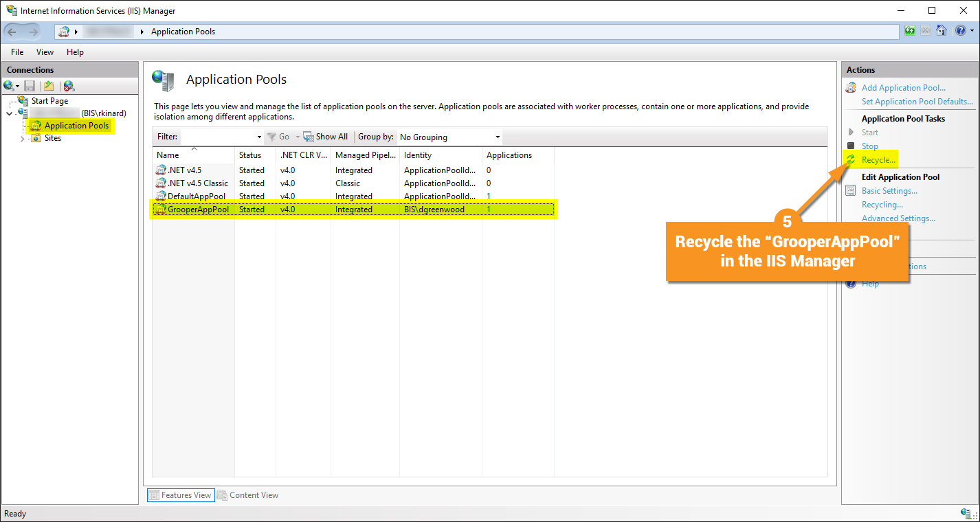Image resolution: width=980 pixels, height=522 pixels.
Task: Click the Delete Connection globe icon
Action: (x=69, y=86)
